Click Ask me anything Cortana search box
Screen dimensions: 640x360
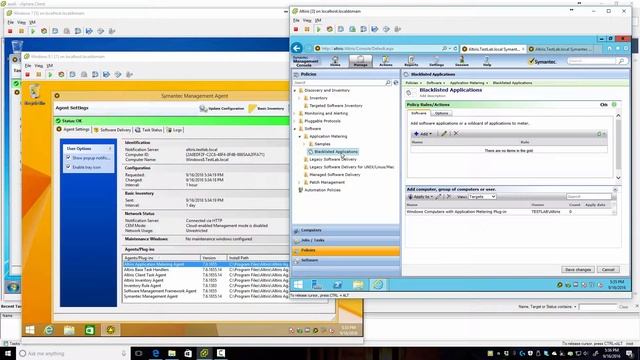coord(73,353)
